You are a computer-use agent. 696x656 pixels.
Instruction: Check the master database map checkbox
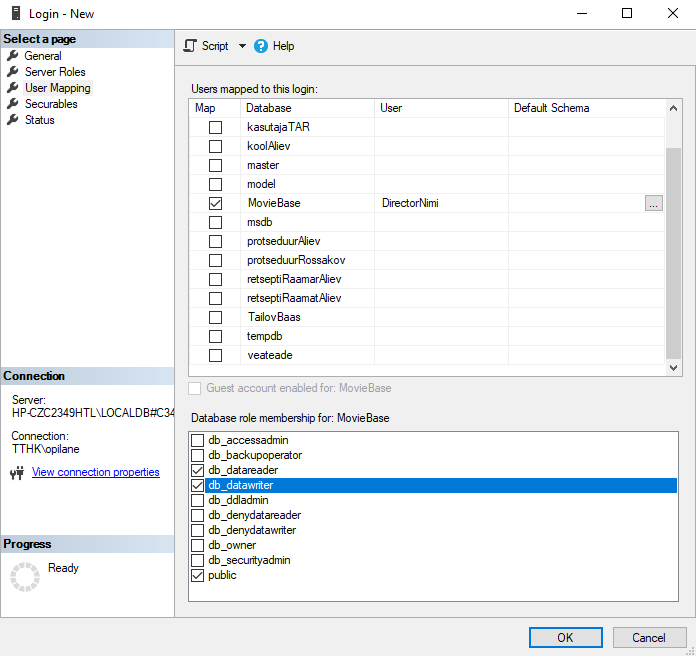[x=215, y=165]
